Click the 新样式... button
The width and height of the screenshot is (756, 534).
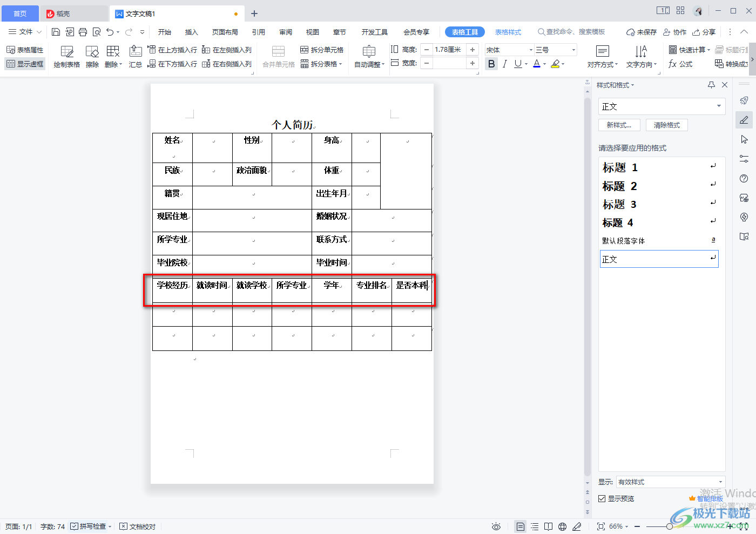pos(619,125)
